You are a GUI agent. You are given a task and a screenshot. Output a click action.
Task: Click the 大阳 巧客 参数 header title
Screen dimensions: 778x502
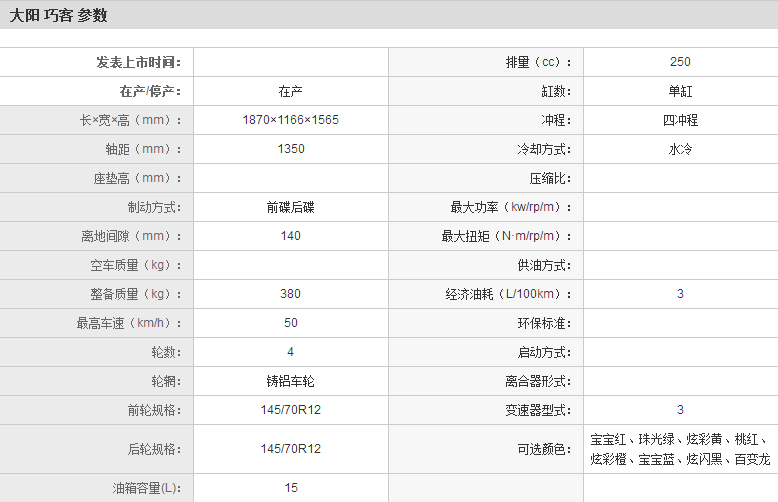[58, 15]
